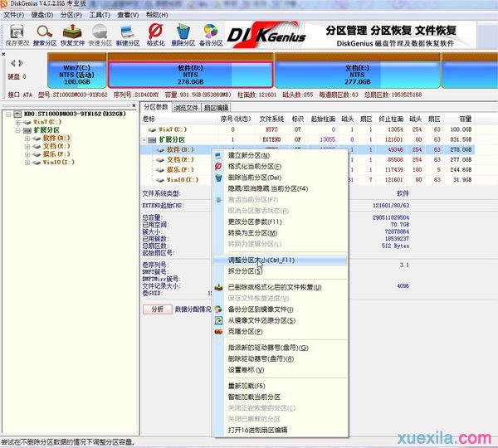Choose 重新加载(F5) menu entry
This screenshot has width=498, height=448.
click(281, 386)
